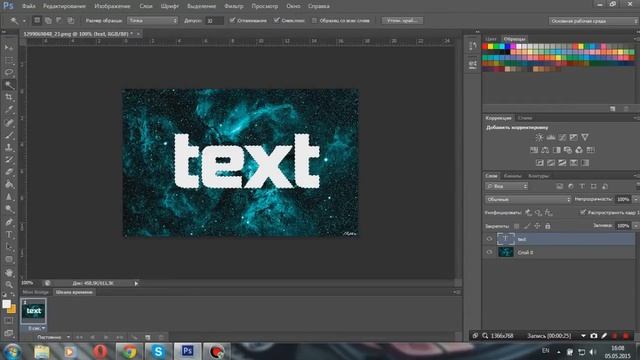
Task: Select the Path Selection tool
Action: (x=9, y=247)
